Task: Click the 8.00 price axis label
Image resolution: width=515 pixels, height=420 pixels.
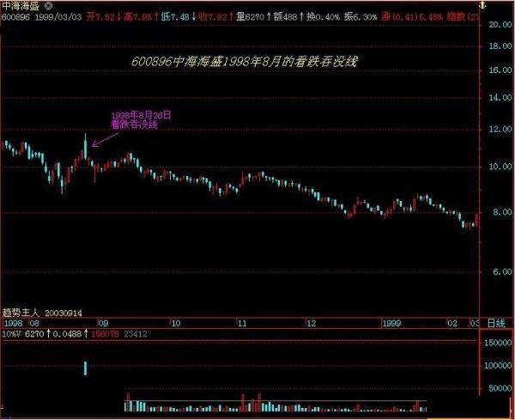Action: coord(502,213)
